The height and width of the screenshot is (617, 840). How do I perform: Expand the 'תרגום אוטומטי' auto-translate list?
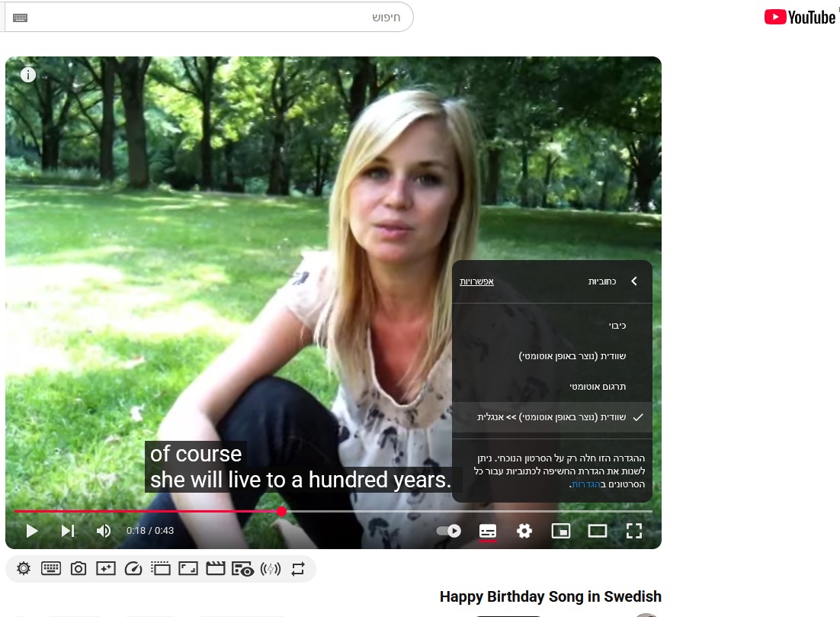(597, 387)
